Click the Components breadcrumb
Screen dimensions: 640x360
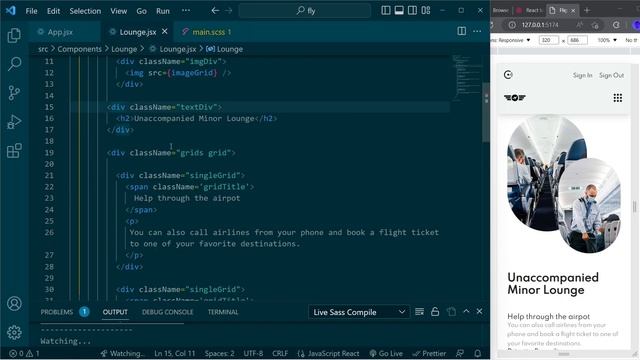click(80, 49)
